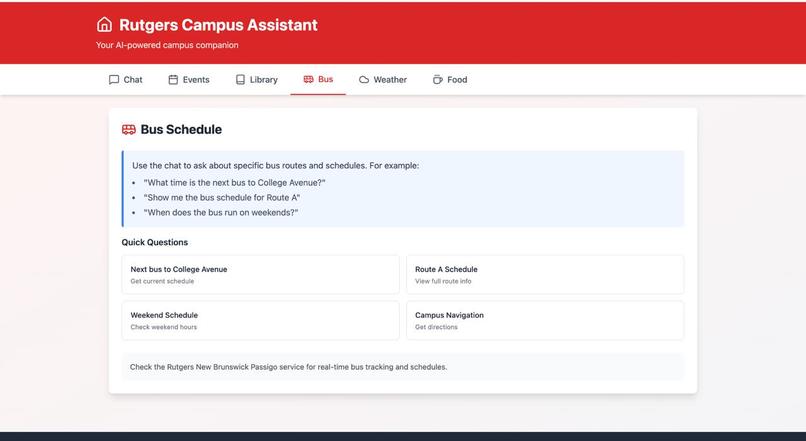Viewport: 806px width, 441px height.
Task: Click the Bus Schedule heading text
Action: [181, 130]
